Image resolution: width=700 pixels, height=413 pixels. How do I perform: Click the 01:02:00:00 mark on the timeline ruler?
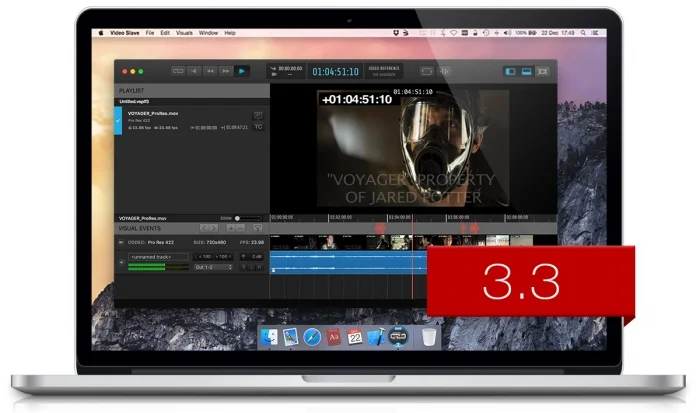341,217
